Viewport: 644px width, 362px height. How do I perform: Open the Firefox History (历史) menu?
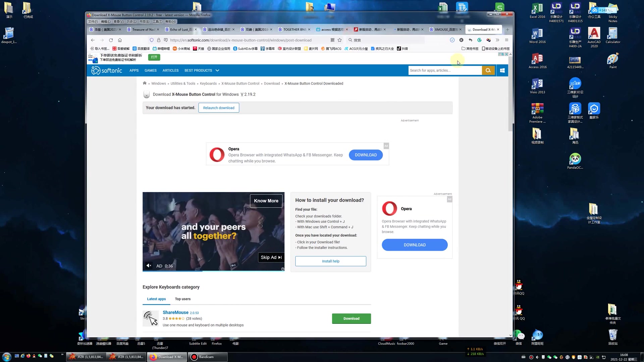131,21
